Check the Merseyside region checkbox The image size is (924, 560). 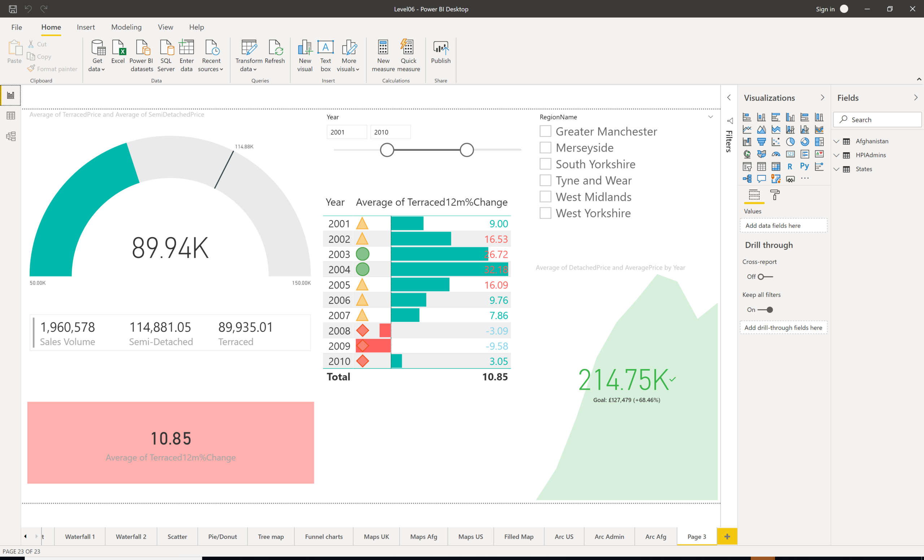pyautogui.click(x=545, y=148)
